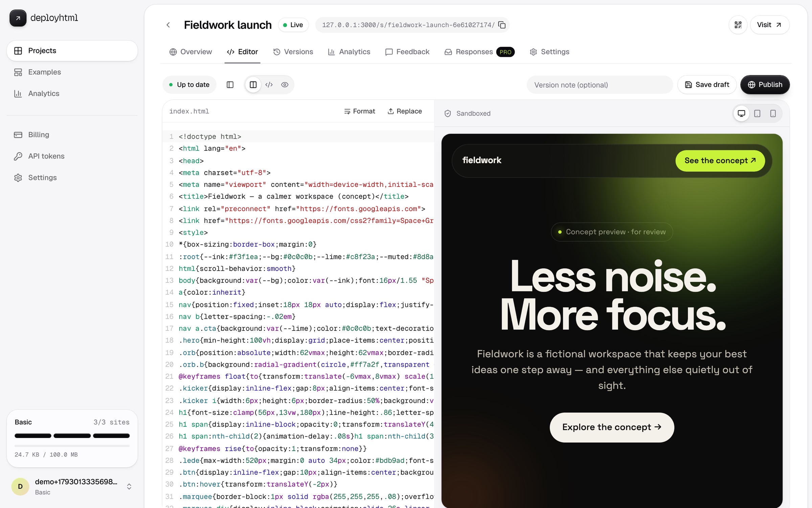Expand the account switcher chevron

[x=129, y=487]
